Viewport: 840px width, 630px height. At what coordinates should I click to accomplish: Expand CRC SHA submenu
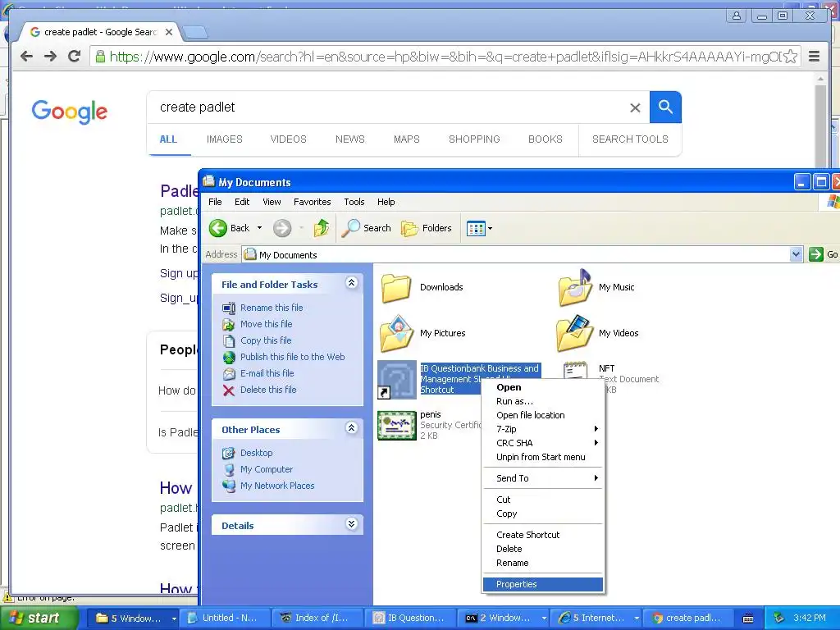pyautogui.click(x=543, y=443)
